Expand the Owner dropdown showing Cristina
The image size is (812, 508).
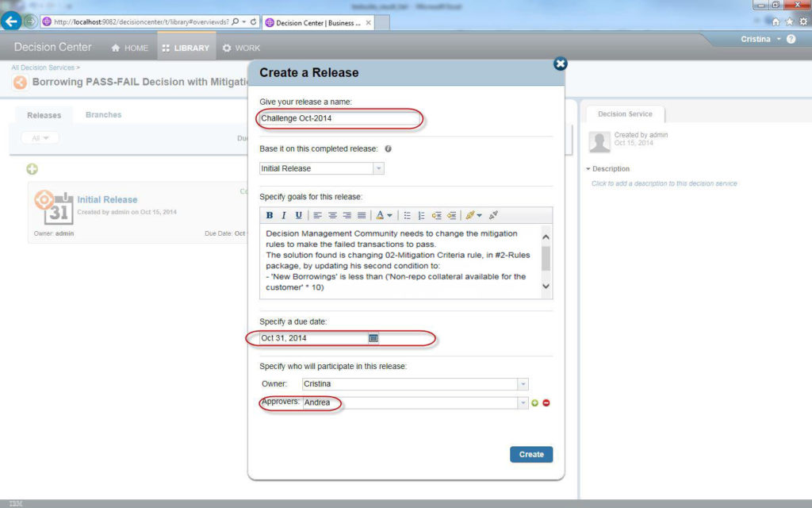[x=523, y=384]
